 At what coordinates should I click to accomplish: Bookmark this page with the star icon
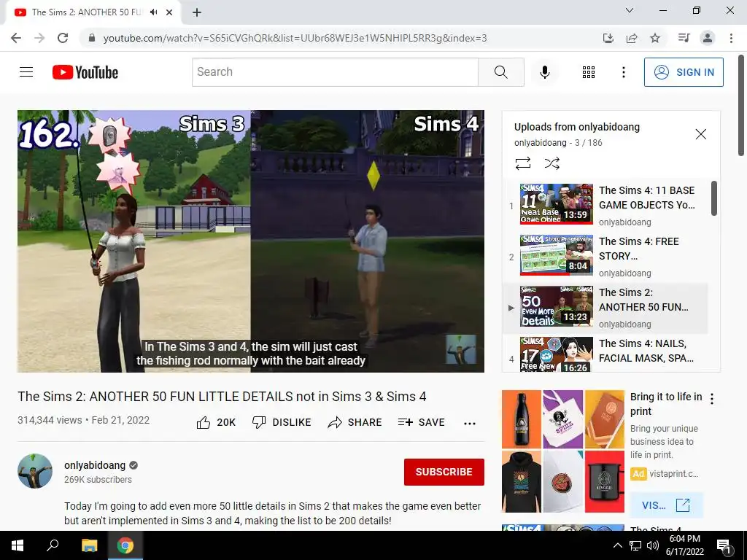tap(655, 38)
